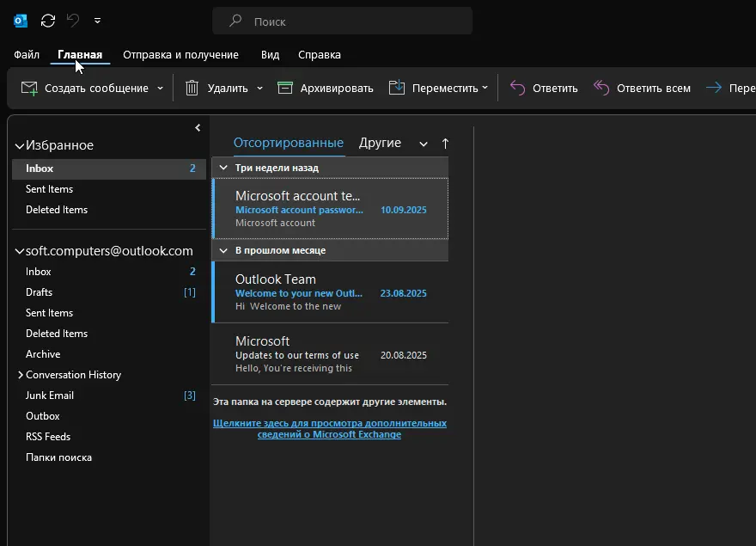Switch to the Отправка и получение tab
This screenshot has width=756, height=546.
(180, 54)
